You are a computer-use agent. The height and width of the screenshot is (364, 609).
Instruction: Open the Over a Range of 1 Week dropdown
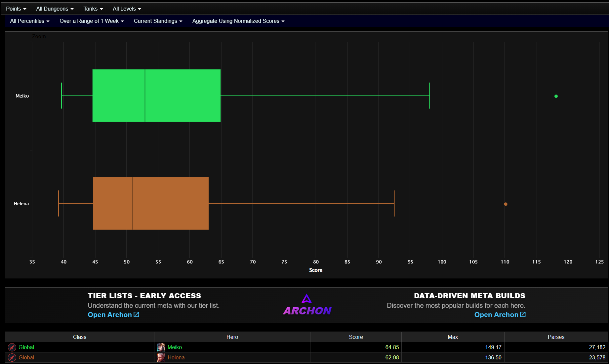pos(92,21)
